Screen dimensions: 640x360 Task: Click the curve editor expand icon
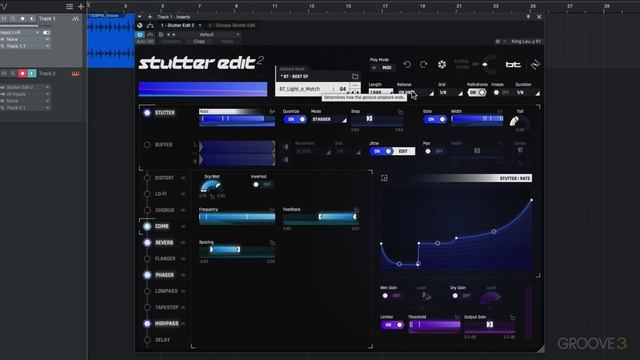coord(384,178)
